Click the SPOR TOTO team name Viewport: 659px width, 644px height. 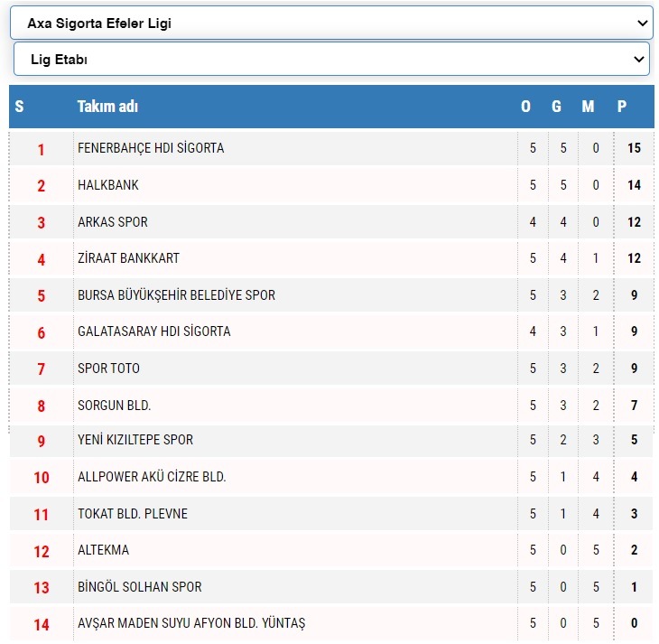[108, 369]
